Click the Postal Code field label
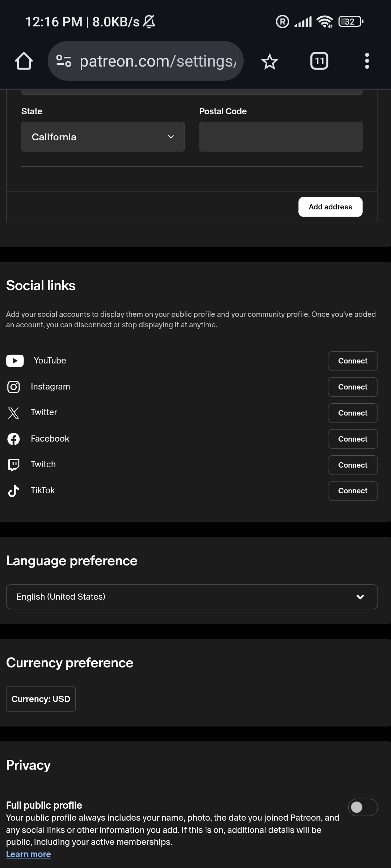 tap(223, 111)
